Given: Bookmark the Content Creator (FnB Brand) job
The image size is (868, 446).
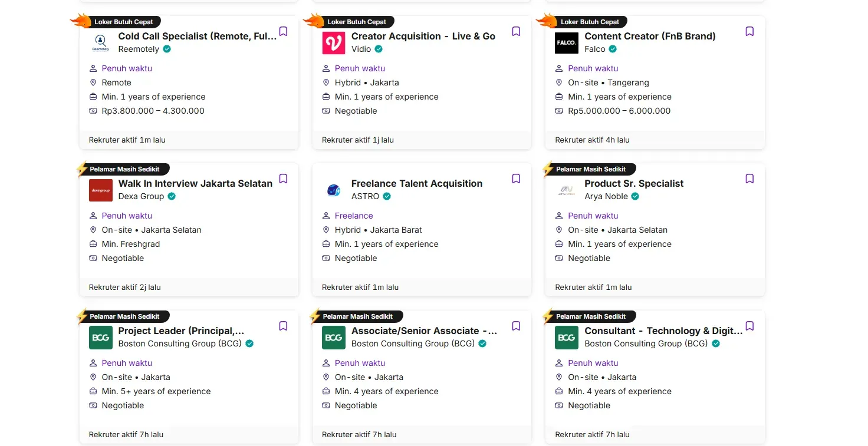Looking at the screenshot, I should coord(749,32).
